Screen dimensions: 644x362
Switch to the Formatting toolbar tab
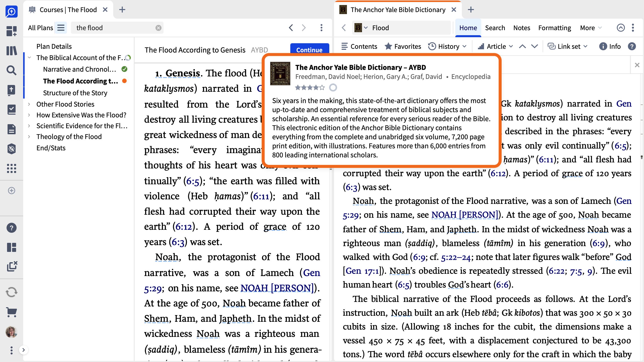[x=555, y=28]
